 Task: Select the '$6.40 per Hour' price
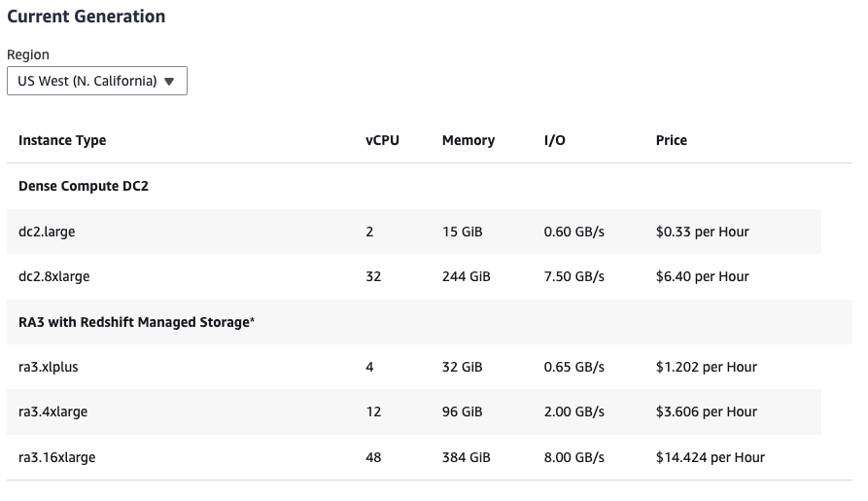(x=703, y=276)
